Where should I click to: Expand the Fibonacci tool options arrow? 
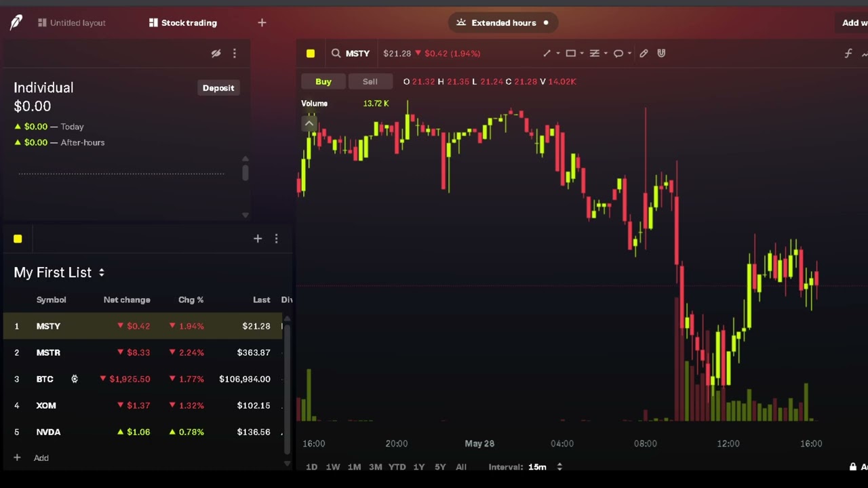point(606,54)
